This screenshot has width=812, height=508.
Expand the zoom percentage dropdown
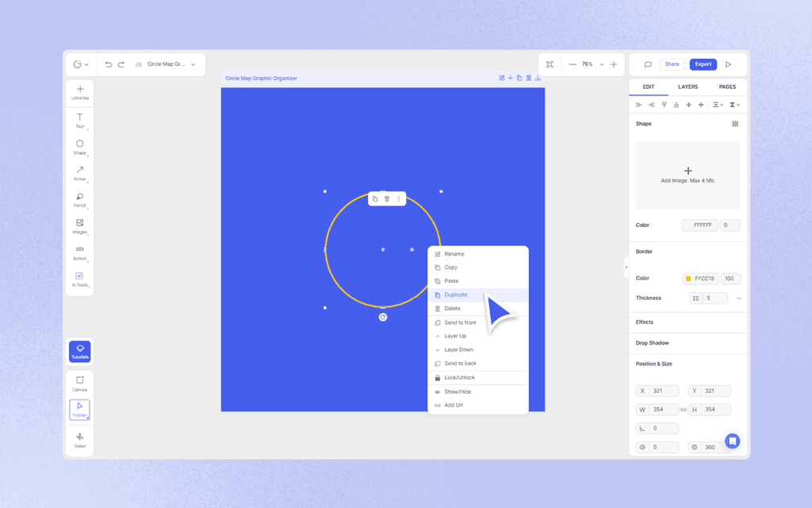pos(602,64)
